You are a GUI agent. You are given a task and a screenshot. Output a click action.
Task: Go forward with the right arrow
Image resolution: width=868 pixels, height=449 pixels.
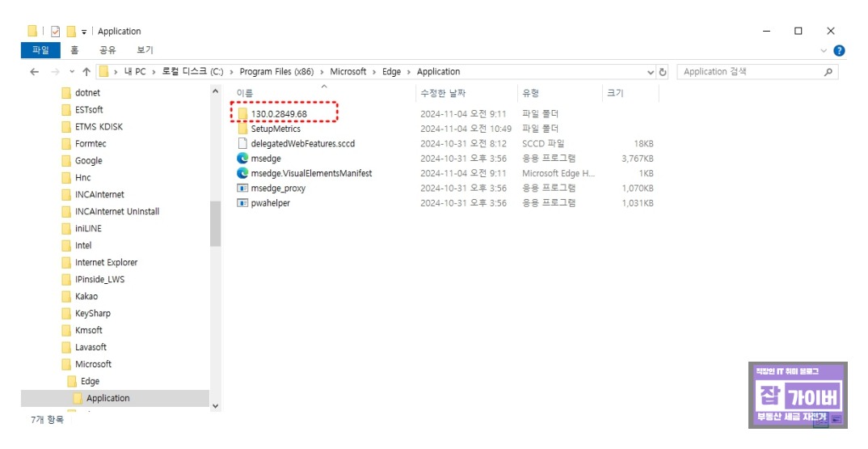pyautogui.click(x=55, y=71)
